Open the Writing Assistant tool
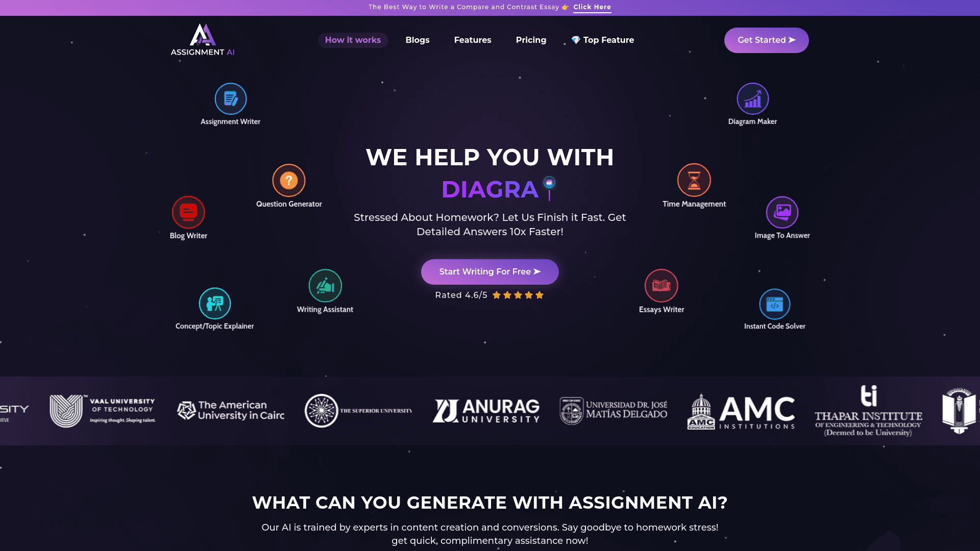Screen dimensions: 980x551 (325, 285)
